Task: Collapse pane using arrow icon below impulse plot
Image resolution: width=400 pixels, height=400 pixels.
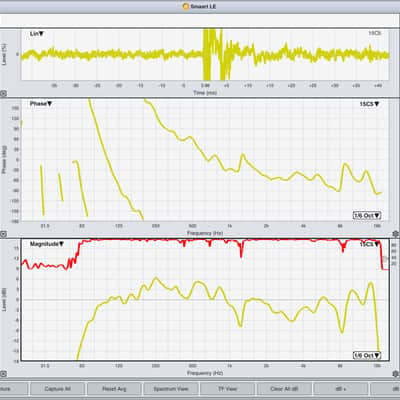Action: (x=3, y=94)
